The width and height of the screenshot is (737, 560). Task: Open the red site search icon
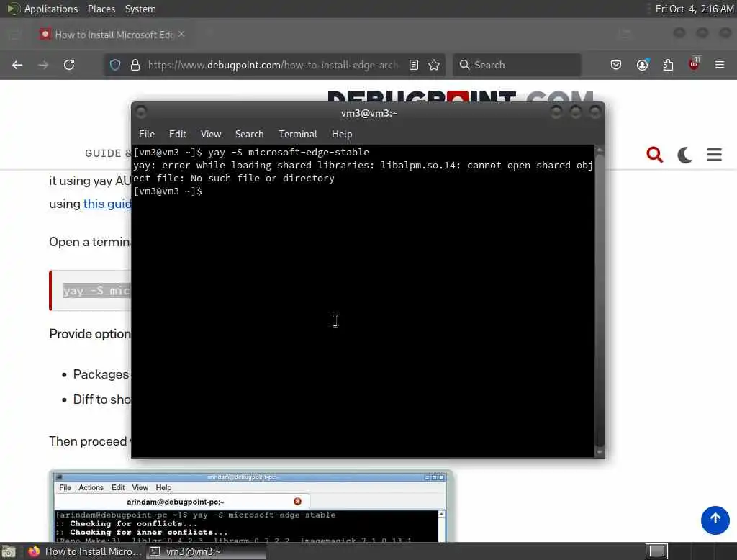tap(654, 154)
